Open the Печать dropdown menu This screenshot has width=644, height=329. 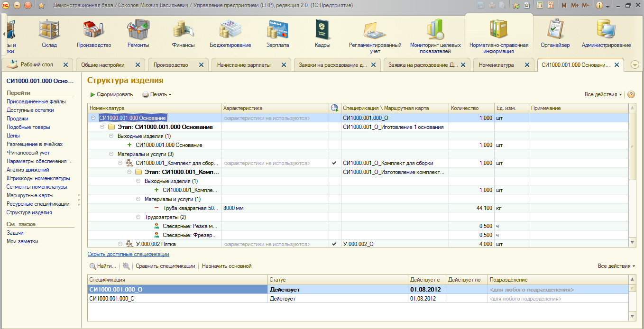tap(157, 94)
